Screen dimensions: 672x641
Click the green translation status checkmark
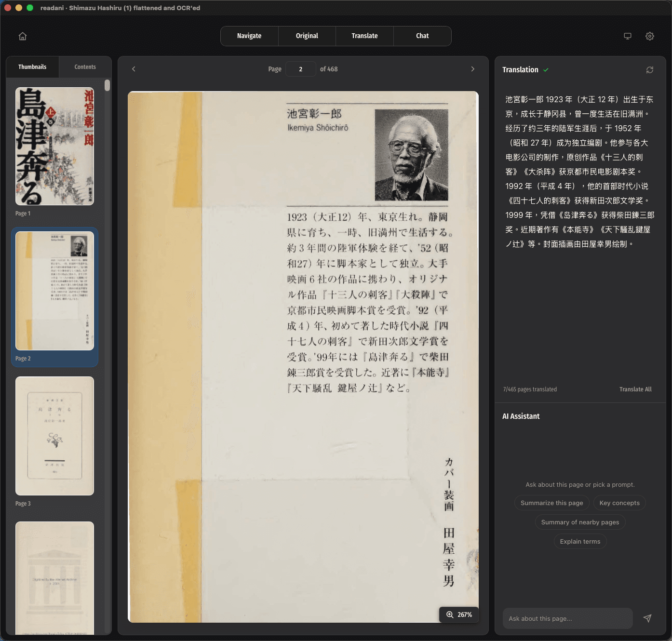coord(546,70)
